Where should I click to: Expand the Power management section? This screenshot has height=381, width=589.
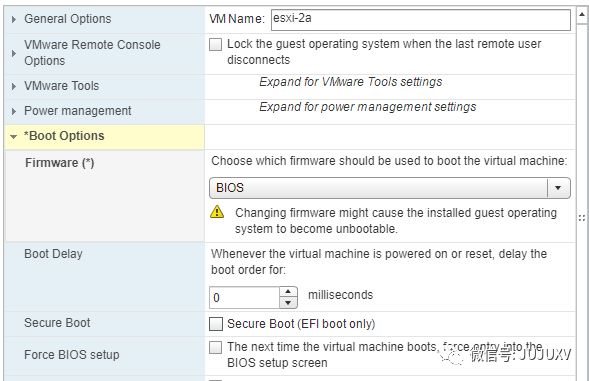point(14,111)
